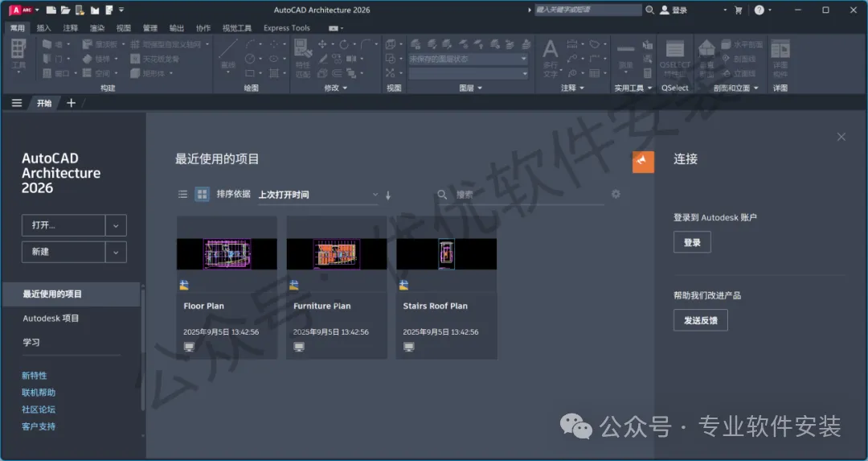Open the Stairs Roof Plan drawing thumbnail
This screenshot has height=461, width=868.
point(446,253)
